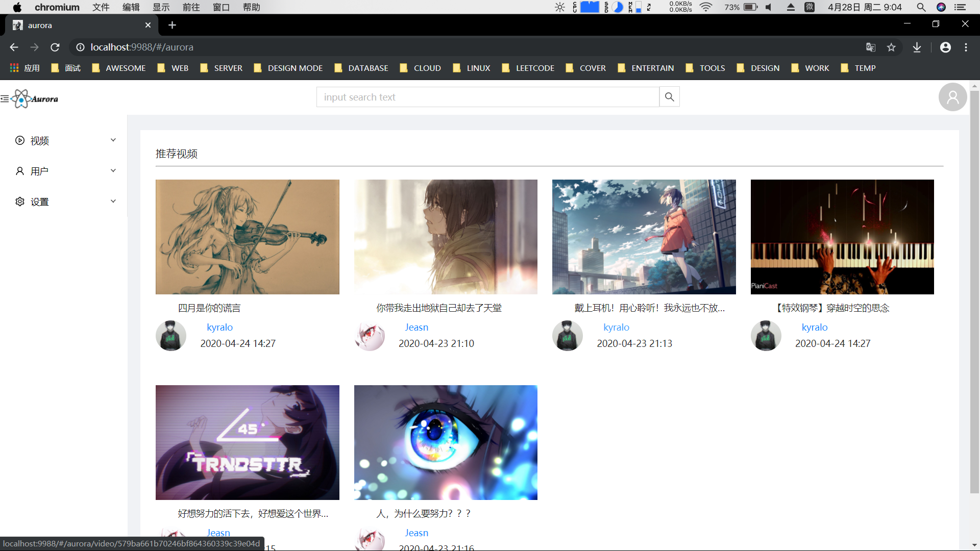This screenshot has height=551, width=980.
Task: Click the translate page icon
Action: click(871, 47)
